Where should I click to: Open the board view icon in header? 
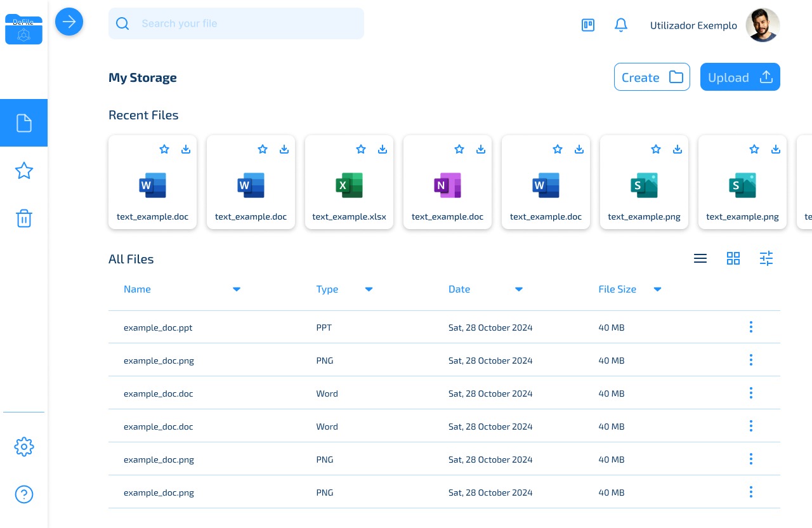point(588,25)
